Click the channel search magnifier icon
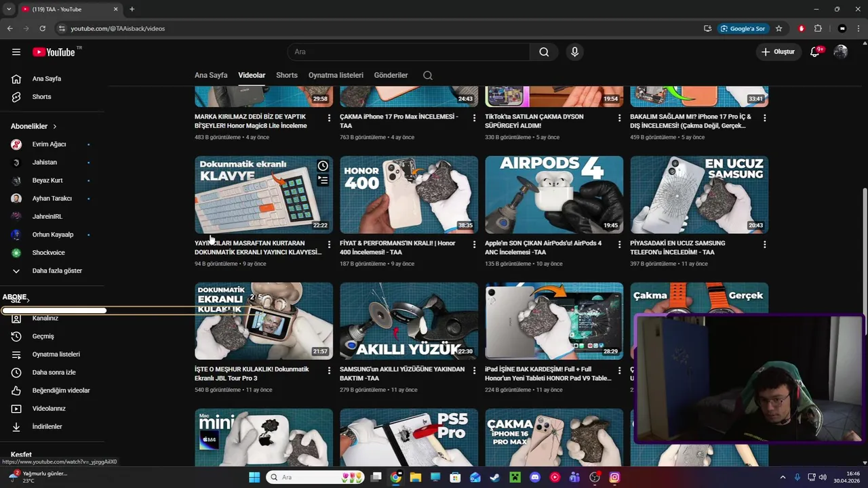Image resolution: width=868 pixels, height=488 pixels. coord(428,75)
